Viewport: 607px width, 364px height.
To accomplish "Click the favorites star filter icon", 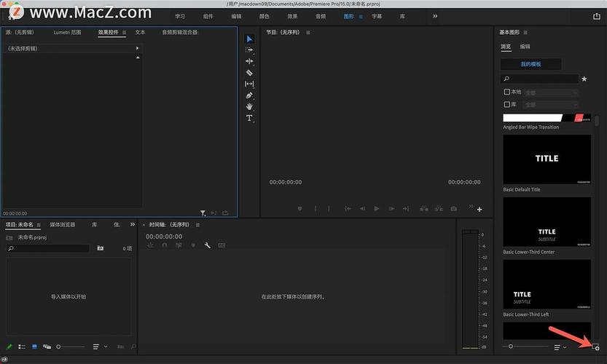I will tap(584, 79).
